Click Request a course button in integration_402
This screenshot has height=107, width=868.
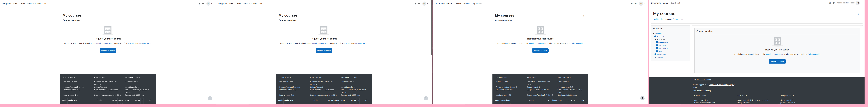108,51
